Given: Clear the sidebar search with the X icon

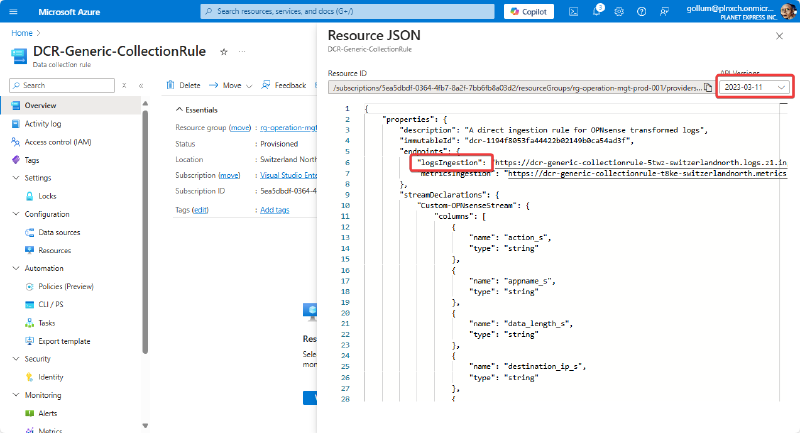Looking at the screenshot, I should pyautogui.click(x=124, y=86).
